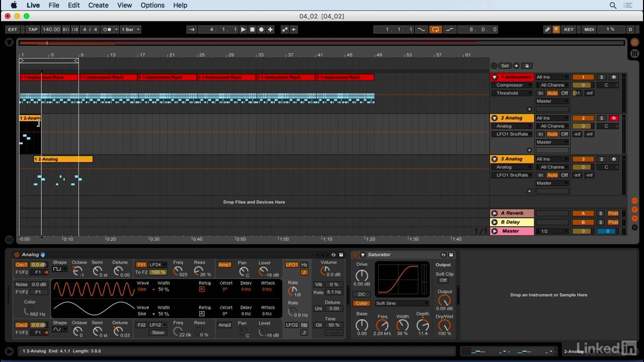Collapse the 2 Analog track with its triangle

pyautogui.click(x=495, y=118)
